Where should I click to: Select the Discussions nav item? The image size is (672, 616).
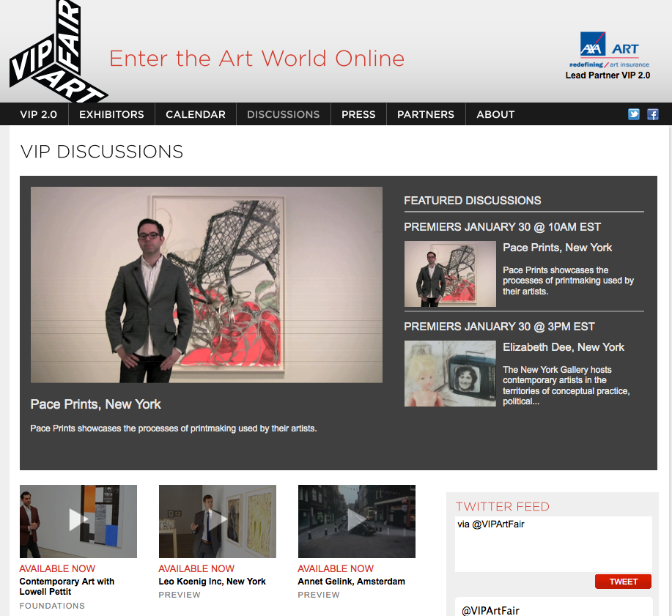(283, 114)
